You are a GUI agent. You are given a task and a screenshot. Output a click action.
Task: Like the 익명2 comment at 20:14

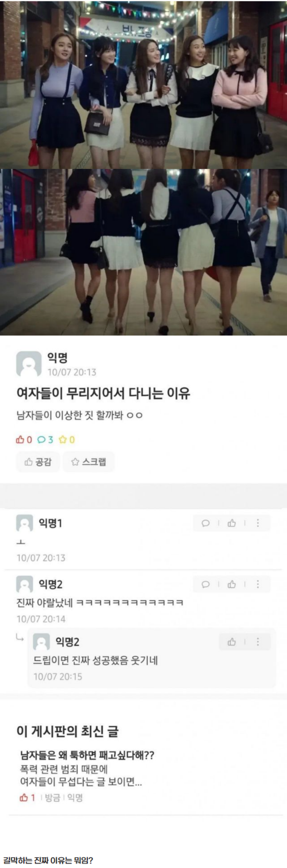click(x=232, y=585)
